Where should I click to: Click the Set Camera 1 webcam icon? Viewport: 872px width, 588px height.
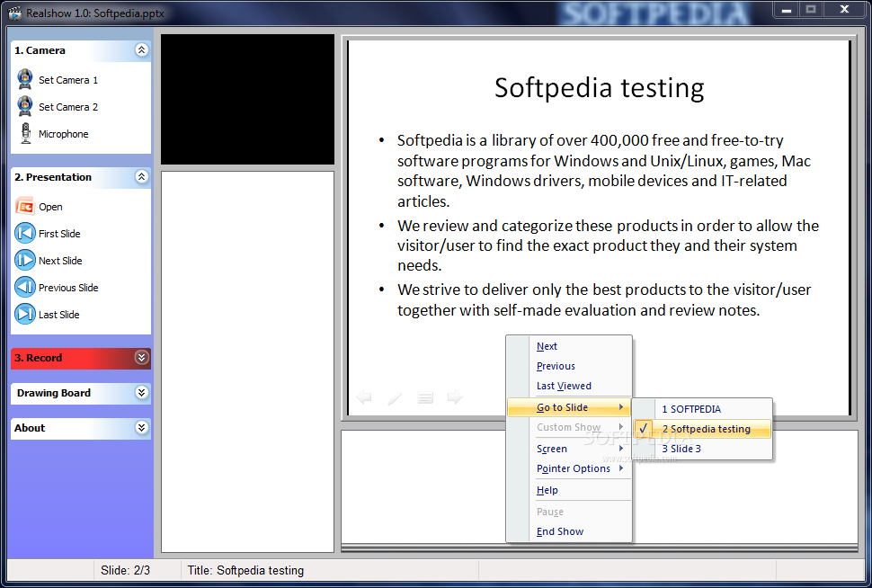pos(25,79)
